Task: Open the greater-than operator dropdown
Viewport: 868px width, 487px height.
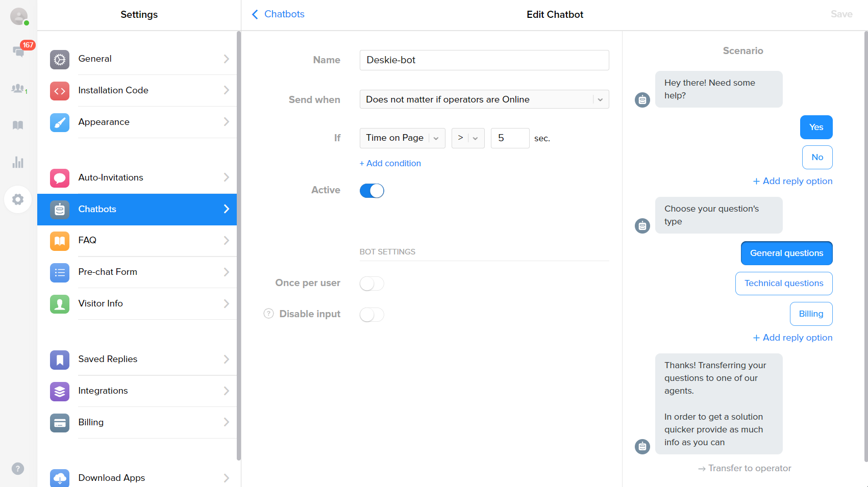Action: click(x=468, y=138)
